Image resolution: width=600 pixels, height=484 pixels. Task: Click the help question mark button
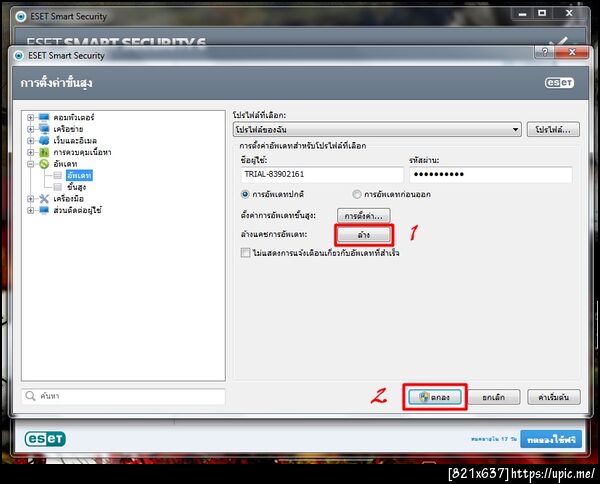pyautogui.click(x=545, y=52)
